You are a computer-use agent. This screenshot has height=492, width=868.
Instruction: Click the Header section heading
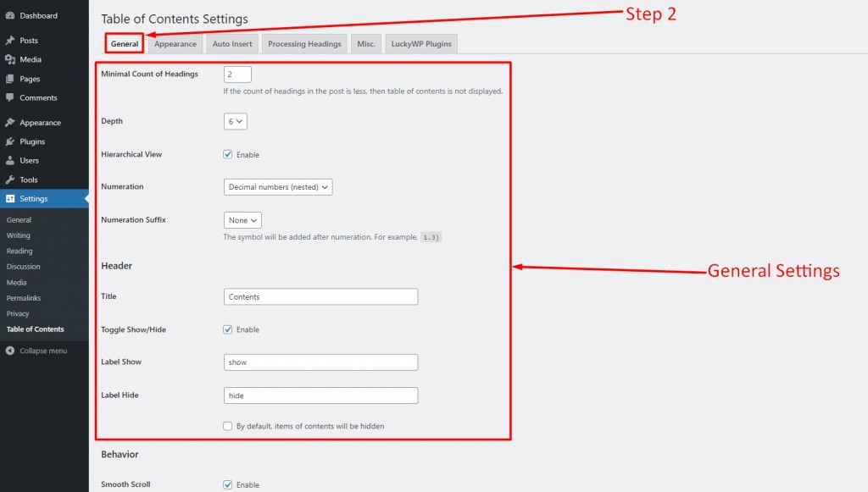(x=116, y=265)
